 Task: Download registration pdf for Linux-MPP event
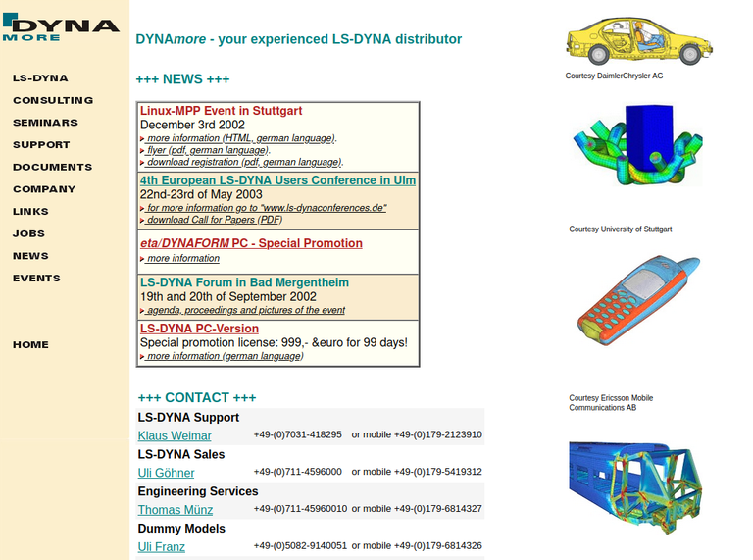[243, 163]
